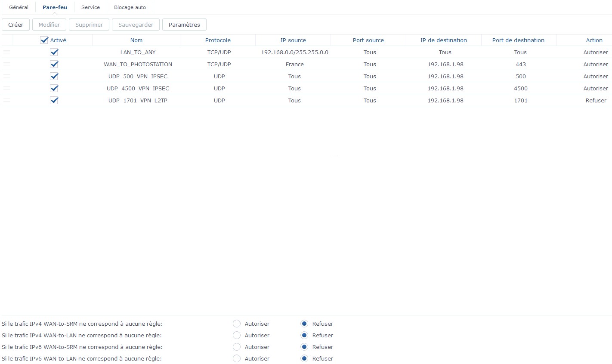Disable the WAN_TO_PHOTOSTATION rule checkbox
The height and width of the screenshot is (364, 612).
tap(54, 64)
